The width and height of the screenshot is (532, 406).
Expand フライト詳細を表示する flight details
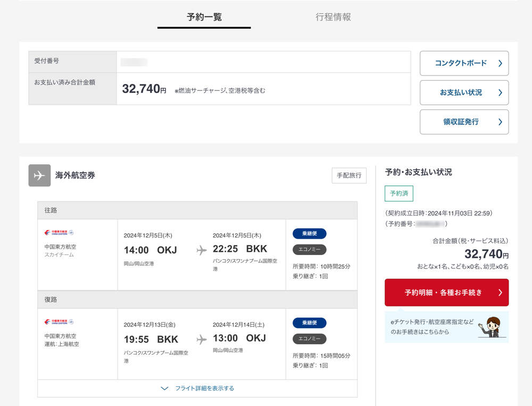pyautogui.click(x=197, y=388)
